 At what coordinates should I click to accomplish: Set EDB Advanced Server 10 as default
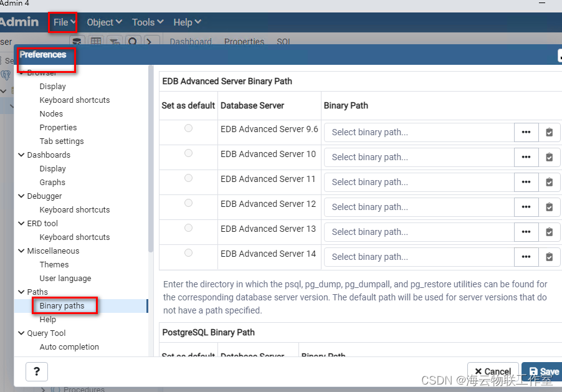[188, 153]
